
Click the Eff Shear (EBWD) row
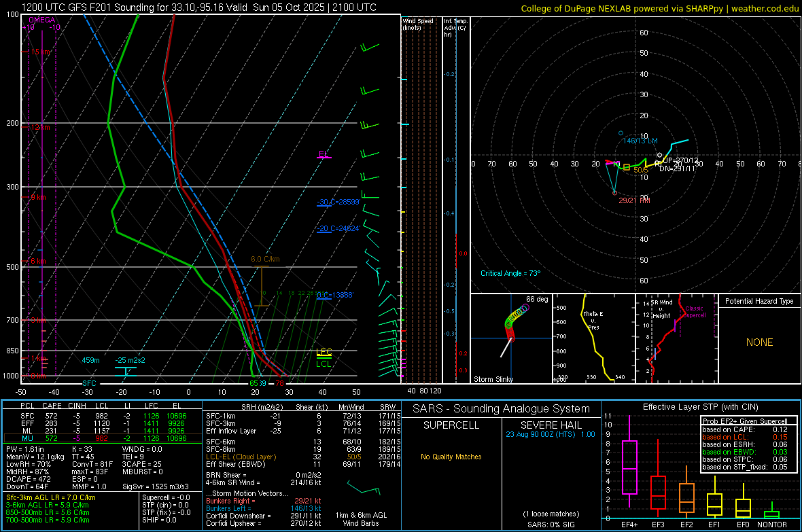click(x=303, y=465)
